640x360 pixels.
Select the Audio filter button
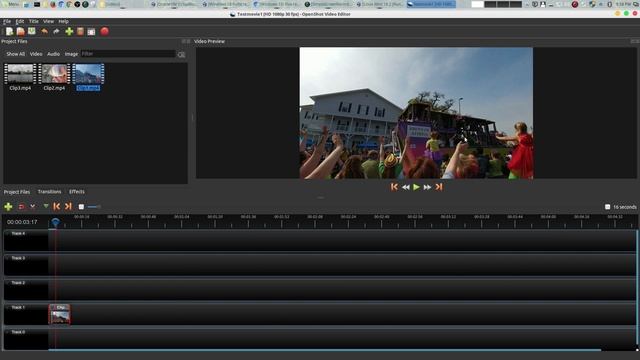[x=53, y=54]
